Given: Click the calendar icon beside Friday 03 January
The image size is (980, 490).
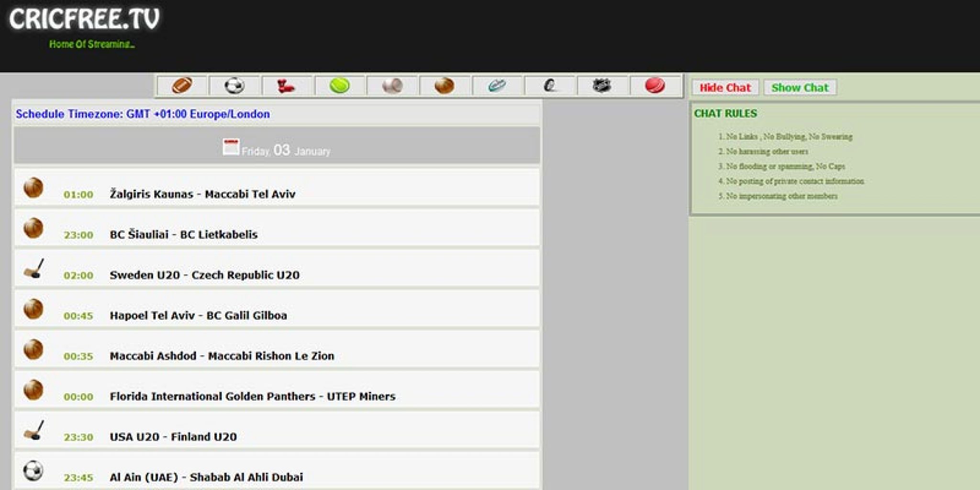Looking at the screenshot, I should [231, 147].
